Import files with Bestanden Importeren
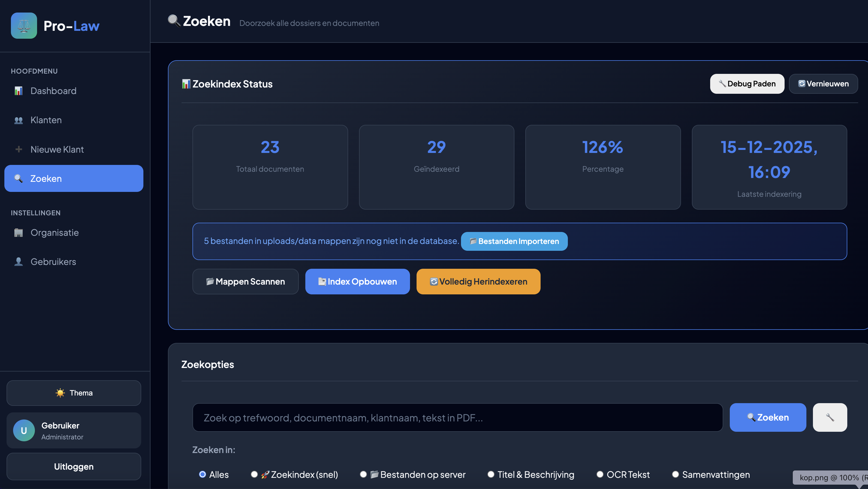 [514, 241]
